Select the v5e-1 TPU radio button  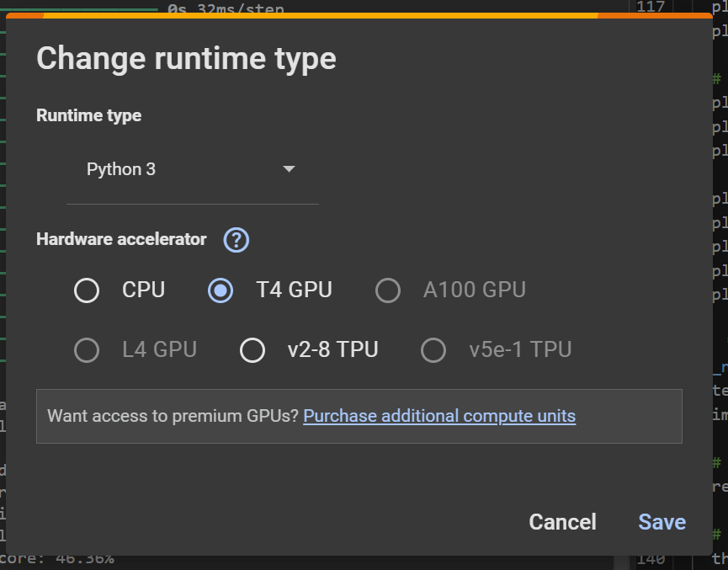(433, 349)
